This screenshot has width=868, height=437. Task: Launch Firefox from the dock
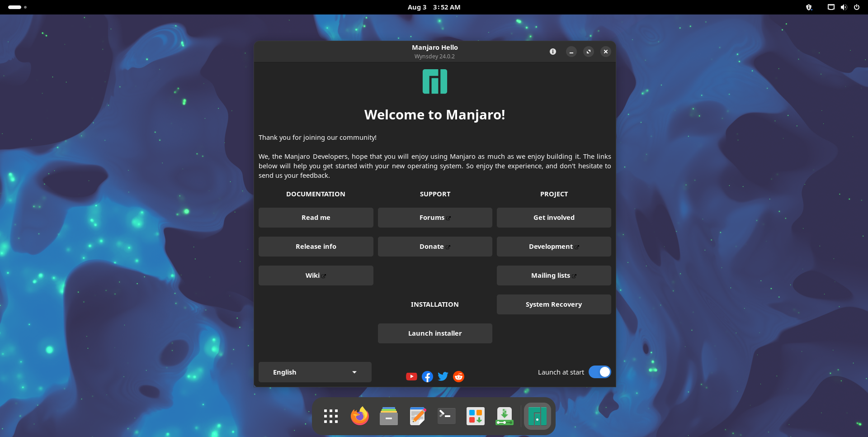pos(360,416)
